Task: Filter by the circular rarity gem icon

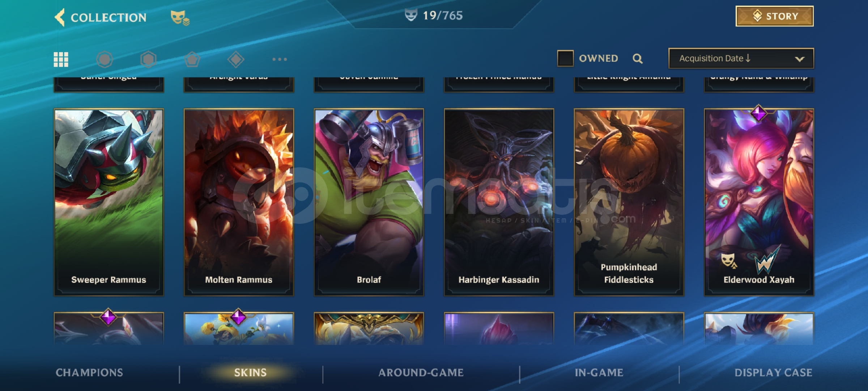Action: pos(105,59)
